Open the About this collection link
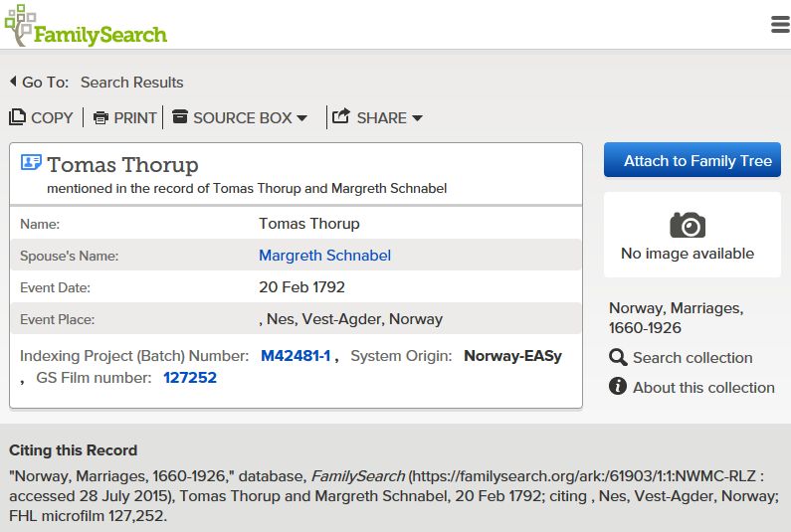This screenshot has width=791, height=532. point(703,387)
